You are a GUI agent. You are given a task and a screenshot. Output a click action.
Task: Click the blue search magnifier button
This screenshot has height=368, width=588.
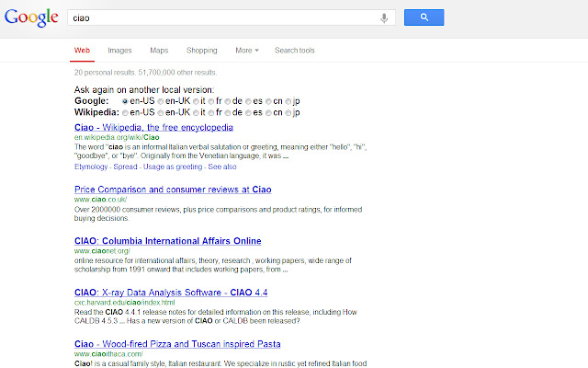coord(424,17)
